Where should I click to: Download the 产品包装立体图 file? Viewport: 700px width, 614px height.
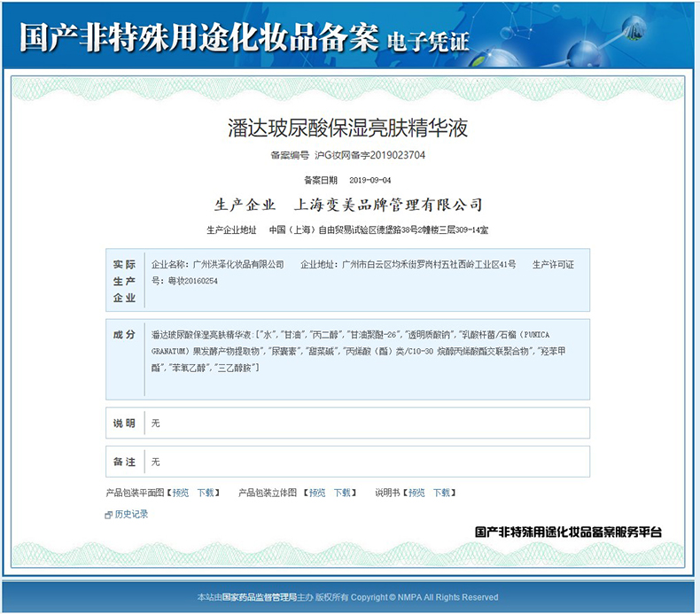click(x=342, y=493)
